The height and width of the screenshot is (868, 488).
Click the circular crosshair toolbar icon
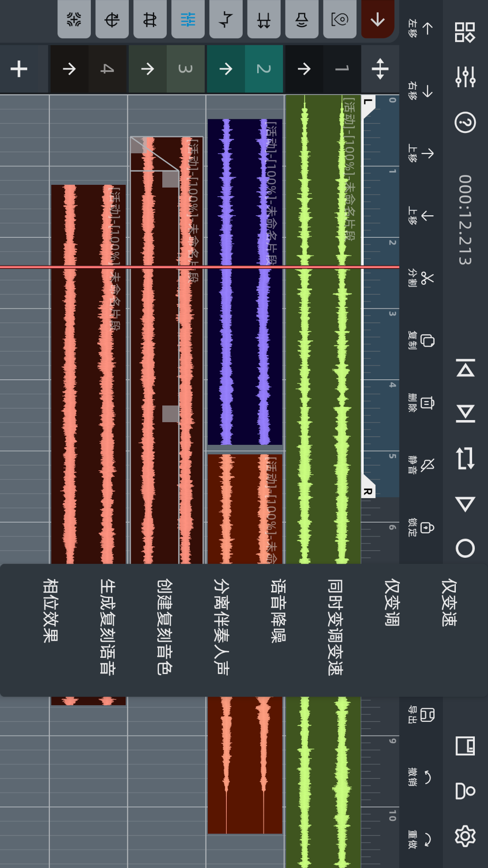point(112,19)
